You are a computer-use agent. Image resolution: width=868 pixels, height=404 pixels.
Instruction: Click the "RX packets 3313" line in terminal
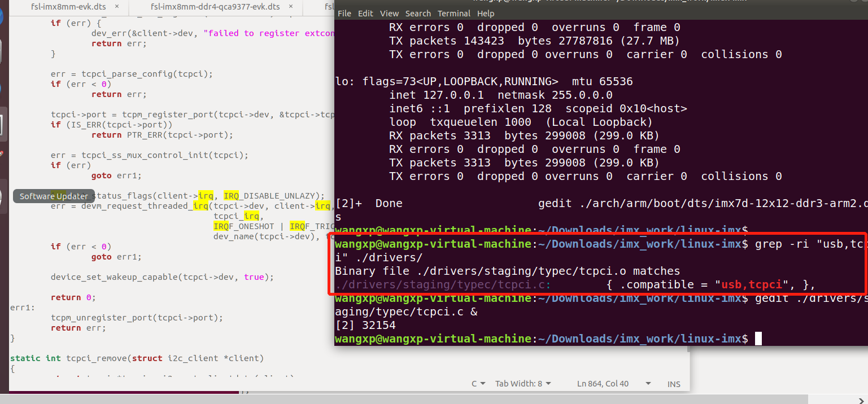tap(524, 135)
